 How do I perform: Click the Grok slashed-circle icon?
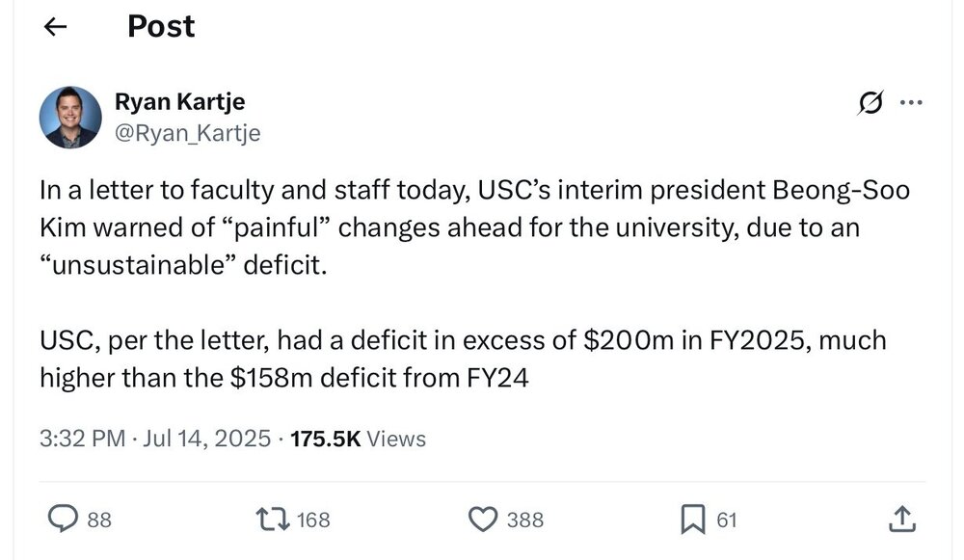(x=870, y=103)
